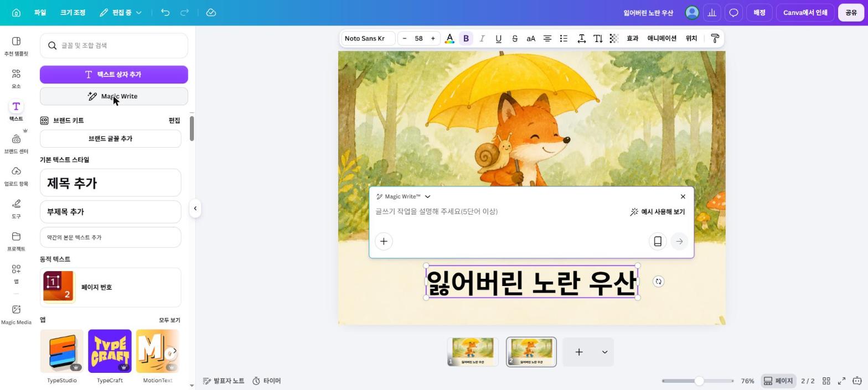Open 파일 menu
Screen dimensions: 868x390
40,12
